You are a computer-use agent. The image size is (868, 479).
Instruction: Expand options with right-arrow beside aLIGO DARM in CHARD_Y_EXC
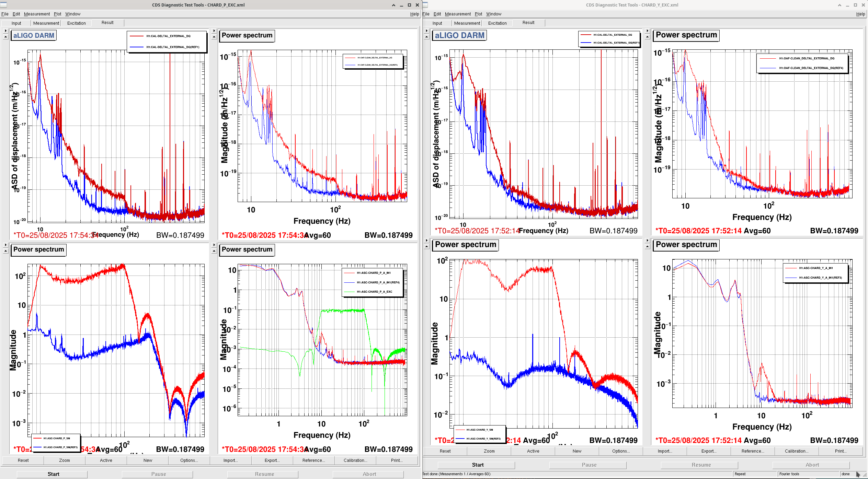(427, 31)
